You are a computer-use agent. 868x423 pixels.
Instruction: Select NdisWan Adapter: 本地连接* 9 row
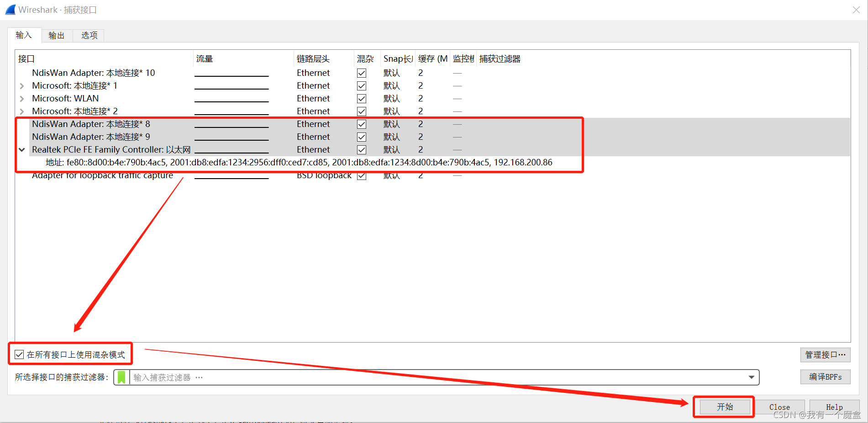pos(91,137)
